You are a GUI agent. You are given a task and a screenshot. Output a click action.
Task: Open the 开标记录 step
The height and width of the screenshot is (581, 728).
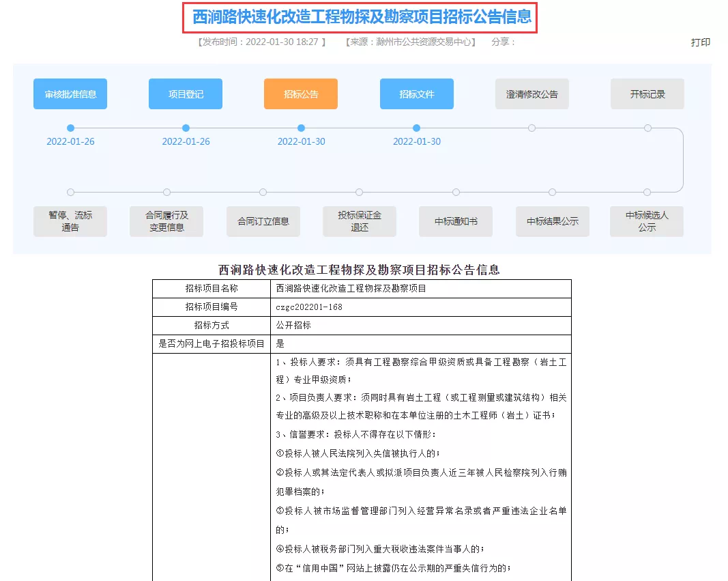[647, 94]
